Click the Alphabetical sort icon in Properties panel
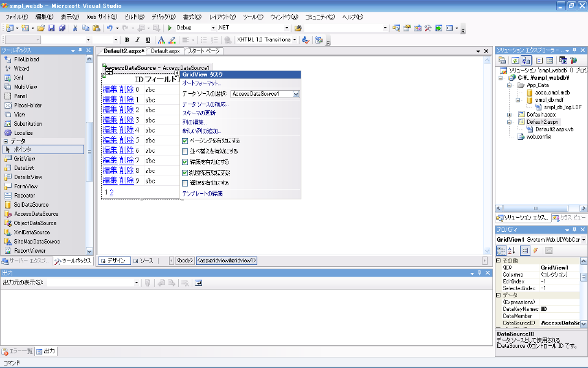 (512, 250)
